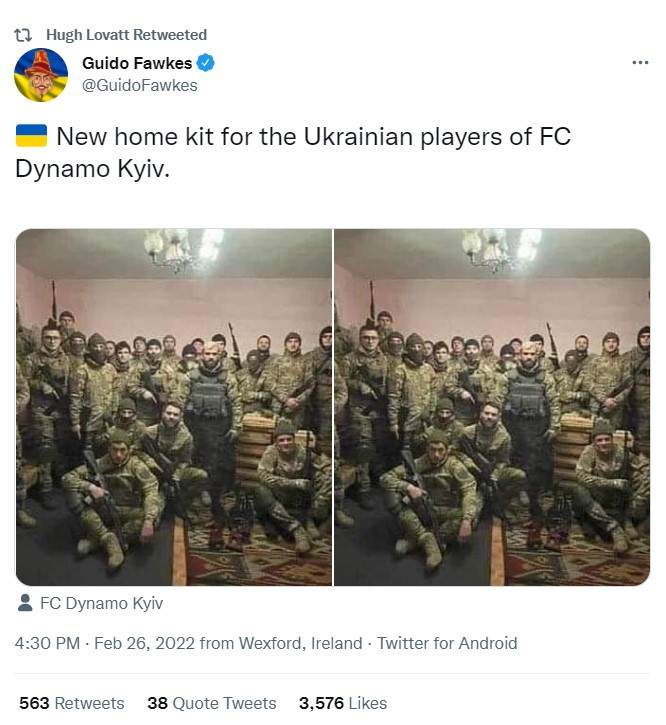Click the tagged account FC Dynamo Kyiv

click(101, 603)
